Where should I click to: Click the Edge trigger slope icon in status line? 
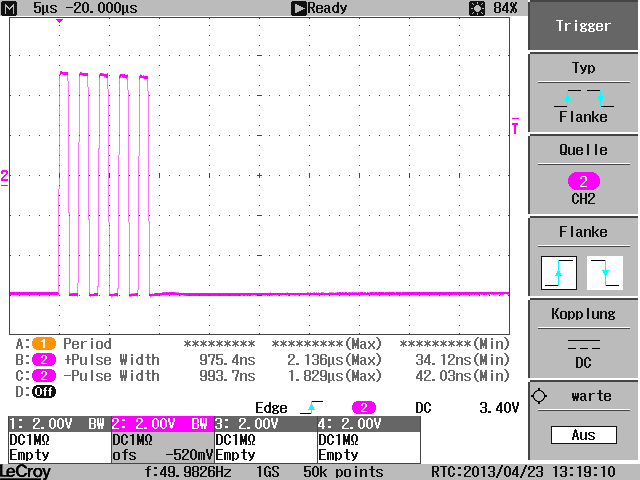[x=311, y=407]
